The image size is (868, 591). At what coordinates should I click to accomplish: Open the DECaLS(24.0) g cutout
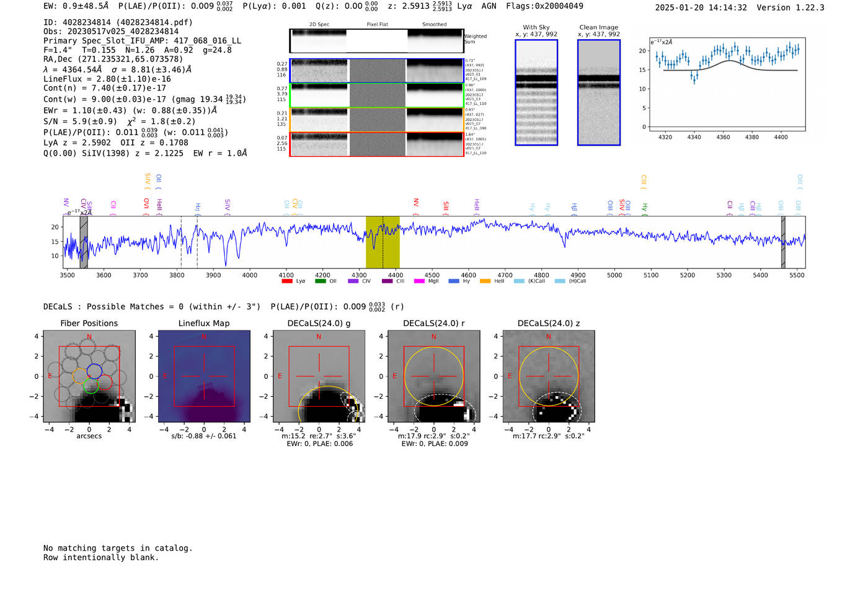click(x=319, y=376)
